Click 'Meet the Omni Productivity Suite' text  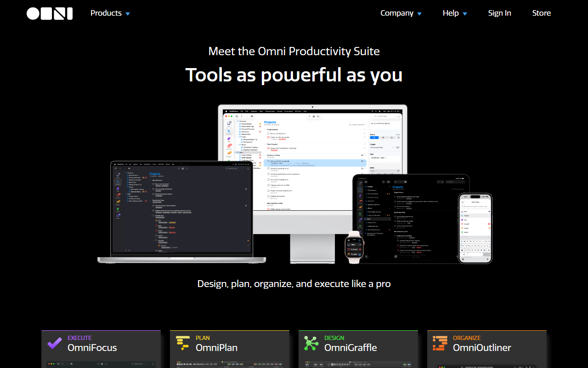(294, 51)
